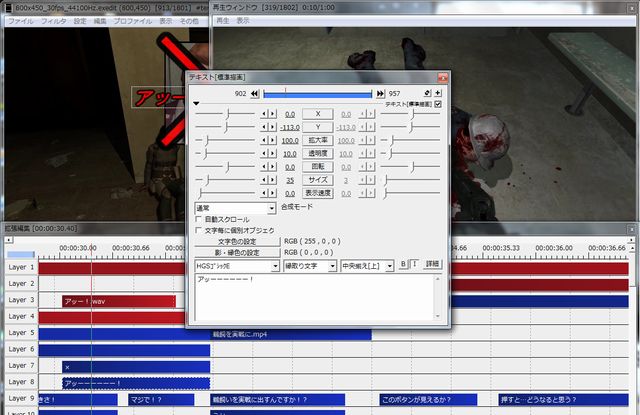Click the X parameter button
Screen dimensions: 640x415
pyautogui.click(x=318, y=114)
